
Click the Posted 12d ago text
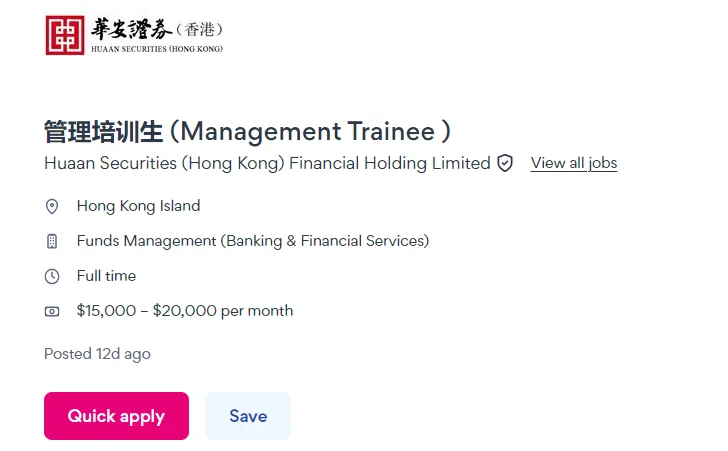[97, 354]
